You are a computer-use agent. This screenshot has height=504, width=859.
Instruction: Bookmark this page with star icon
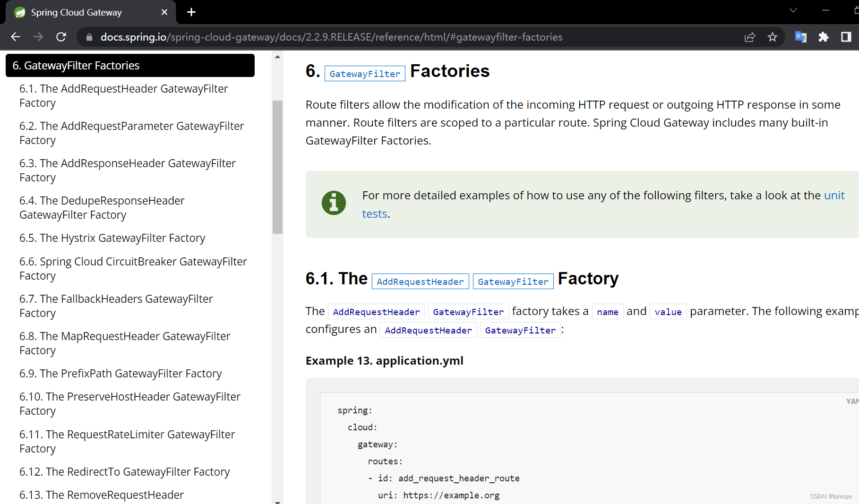point(773,37)
